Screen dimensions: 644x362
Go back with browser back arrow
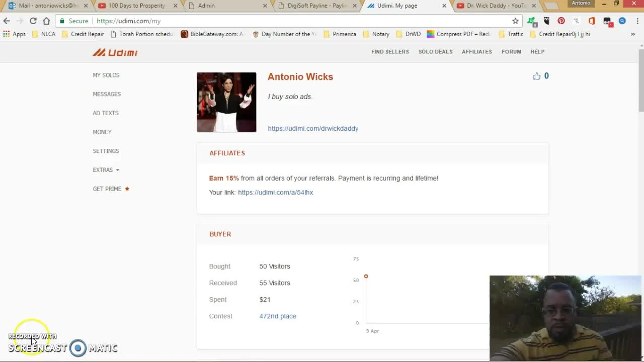click(x=7, y=21)
